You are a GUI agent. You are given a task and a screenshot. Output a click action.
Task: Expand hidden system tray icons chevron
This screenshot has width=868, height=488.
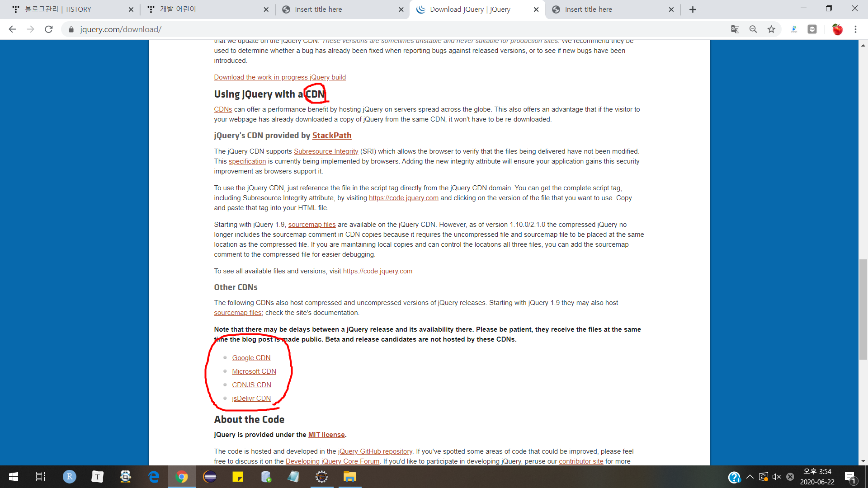tap(750, 477)
